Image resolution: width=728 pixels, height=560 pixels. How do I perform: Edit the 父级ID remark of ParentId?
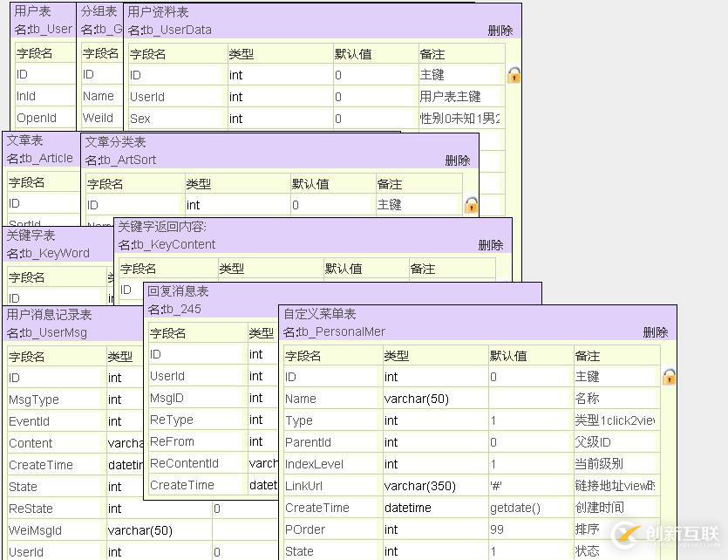pyautogui.click(x=594, y=442)
